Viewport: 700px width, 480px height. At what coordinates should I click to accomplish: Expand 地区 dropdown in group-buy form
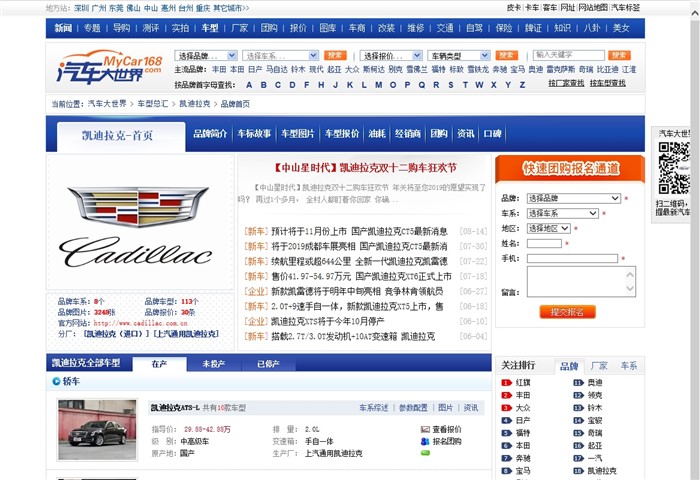point(549,229)
